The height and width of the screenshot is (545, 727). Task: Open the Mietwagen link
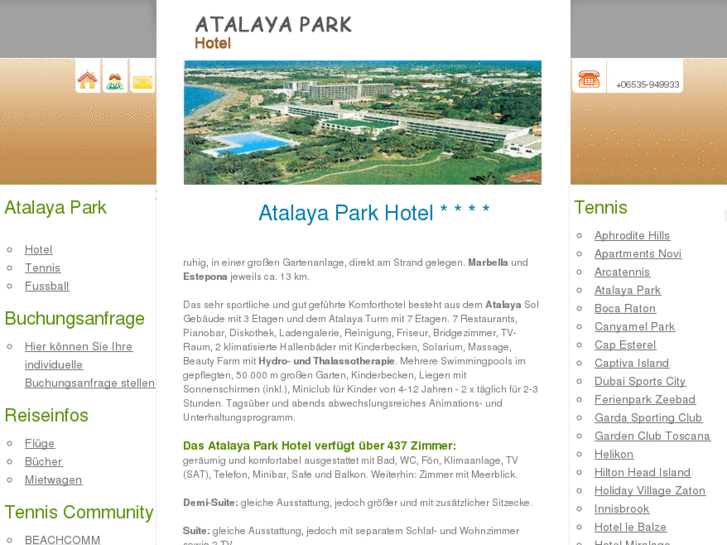(53, 480)
